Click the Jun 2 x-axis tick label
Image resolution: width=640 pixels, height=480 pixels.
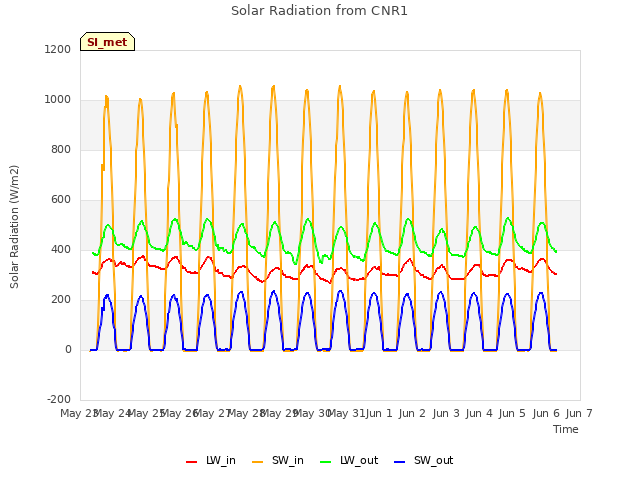[x=412, y=413]
